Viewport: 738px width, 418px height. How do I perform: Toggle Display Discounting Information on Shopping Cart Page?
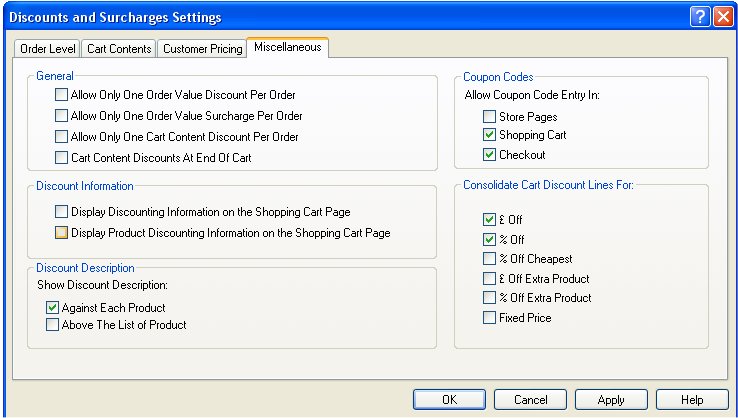[62, 212]
